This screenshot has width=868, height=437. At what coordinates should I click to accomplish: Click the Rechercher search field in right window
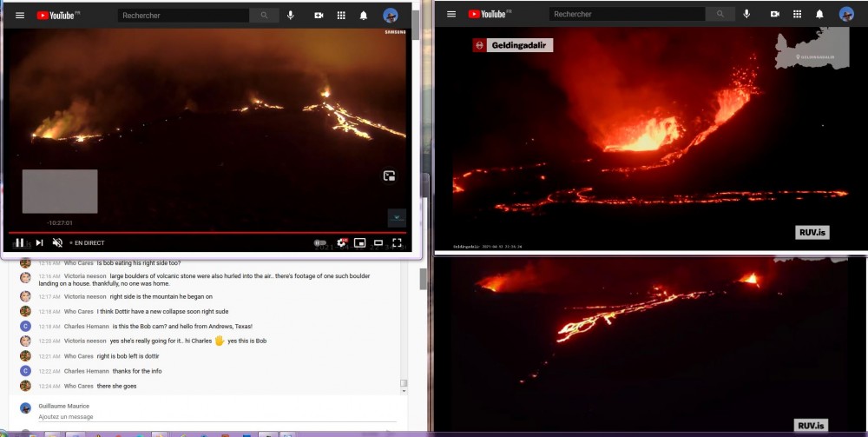(625, 14)
